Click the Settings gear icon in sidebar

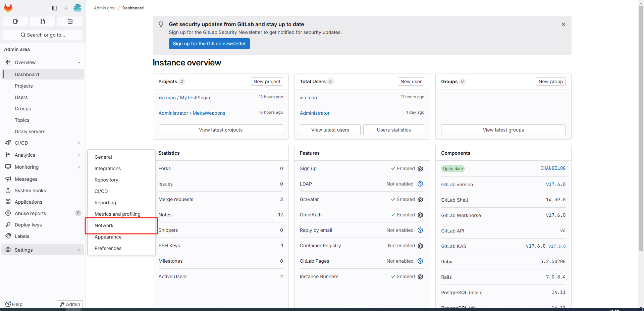pyautogui.click(x=8, y=250)
